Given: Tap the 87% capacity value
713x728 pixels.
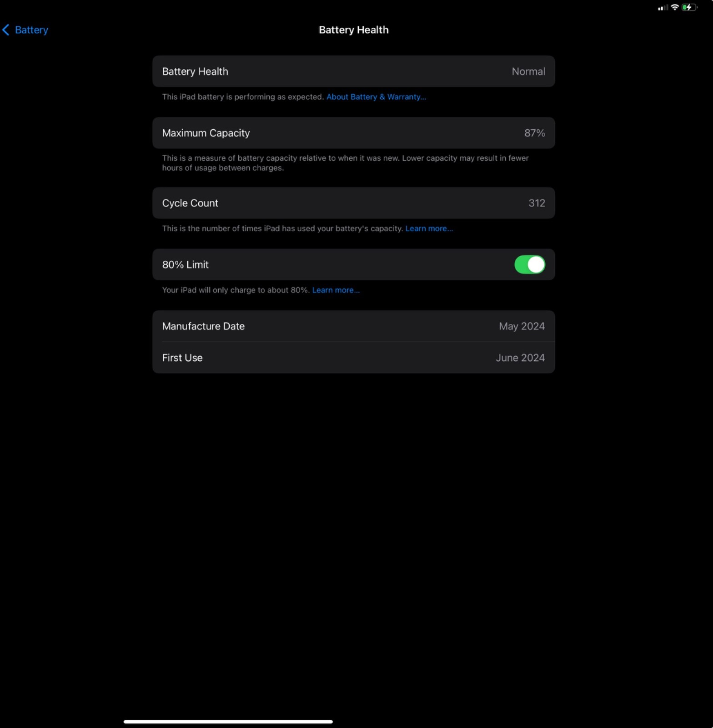Looking at the screenshot, I should pyautogui.click(x=534, y=133).
